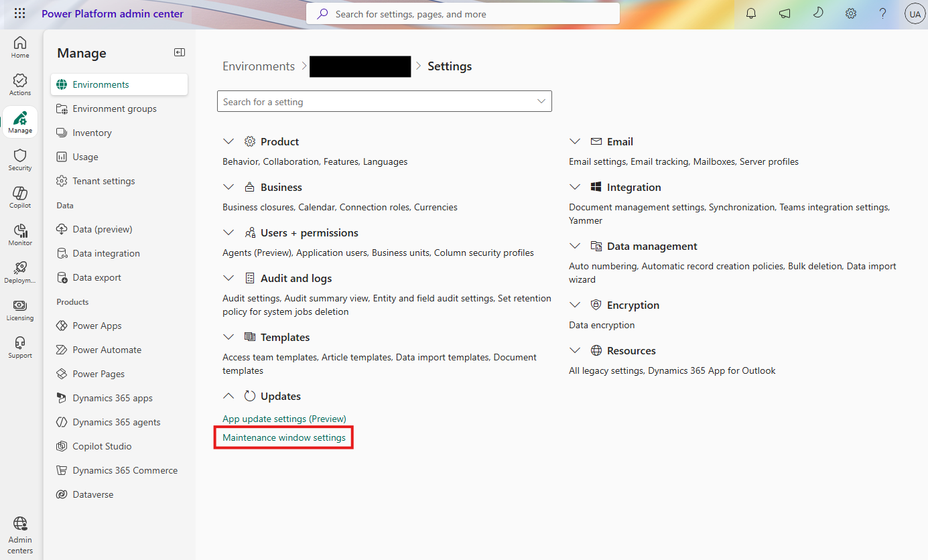Click Environments breadcrumb link
Viewport: 928px width, 560px height.
259,66
